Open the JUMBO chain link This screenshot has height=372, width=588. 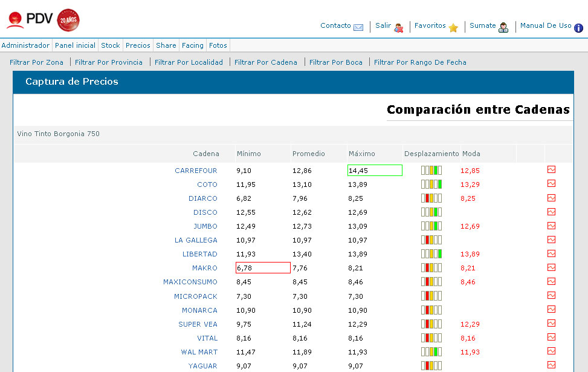[x=205, y=226]
